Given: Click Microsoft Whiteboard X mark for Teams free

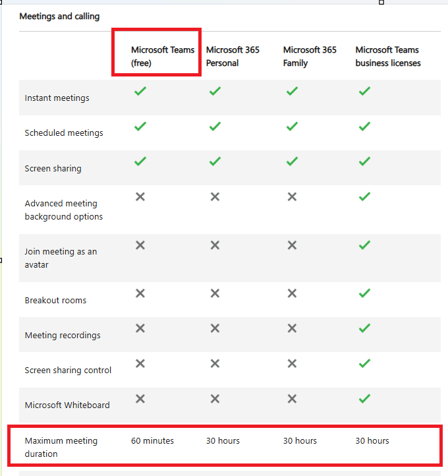Looking at the screenshot, I should 140,399.
